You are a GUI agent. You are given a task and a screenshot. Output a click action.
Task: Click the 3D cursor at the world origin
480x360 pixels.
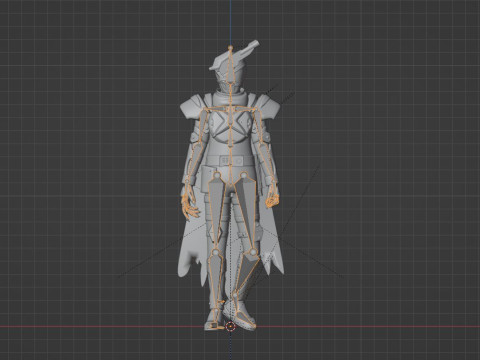tap(230, 326)
